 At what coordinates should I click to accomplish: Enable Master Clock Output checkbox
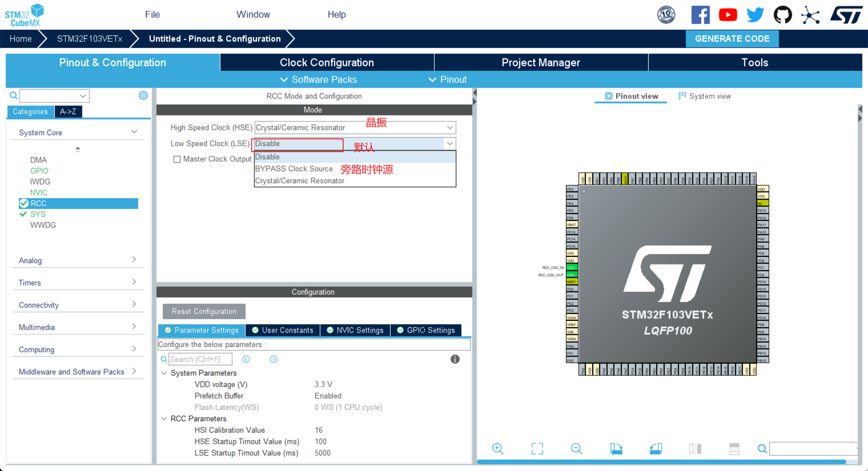[177, 159]
